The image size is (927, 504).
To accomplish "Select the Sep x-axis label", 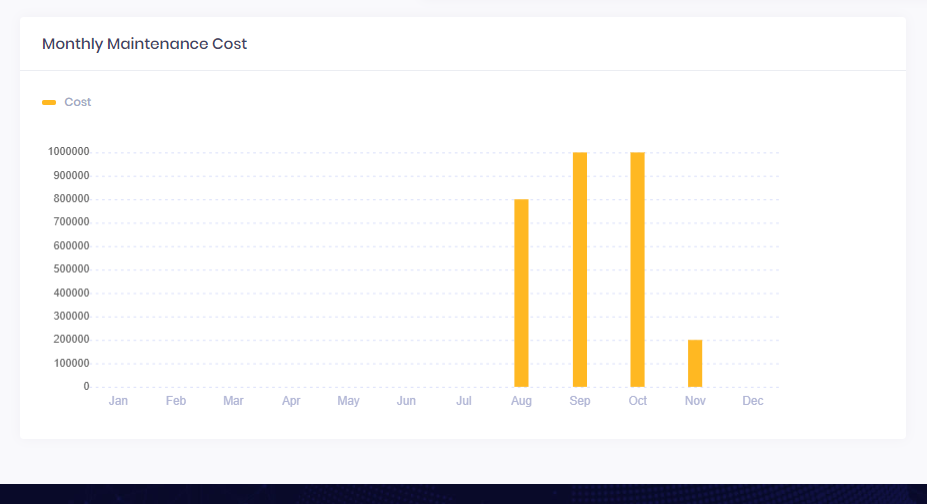I will tap(580, 401).
